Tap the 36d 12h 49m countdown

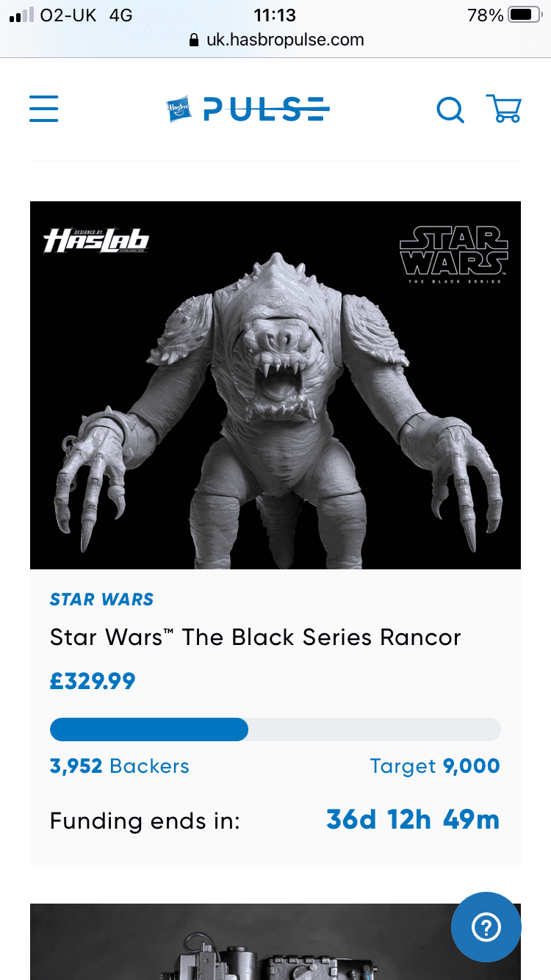413,820
